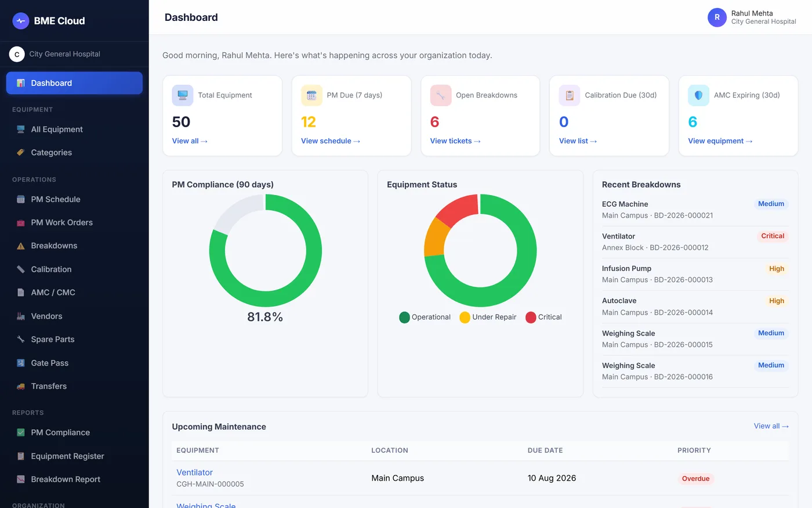
Task: Click the Spare Parts wrench icon
Action: [x=21, y=340]
